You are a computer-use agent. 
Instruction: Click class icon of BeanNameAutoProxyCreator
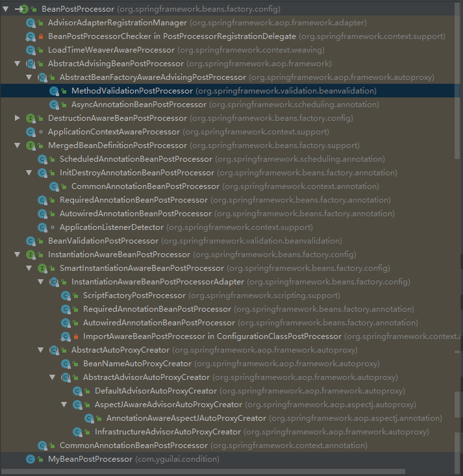coord(66,364)
